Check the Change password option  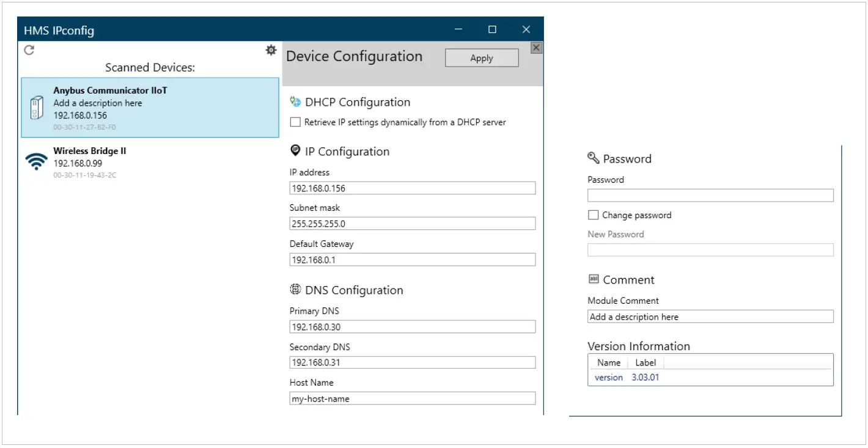pos(592,215)
